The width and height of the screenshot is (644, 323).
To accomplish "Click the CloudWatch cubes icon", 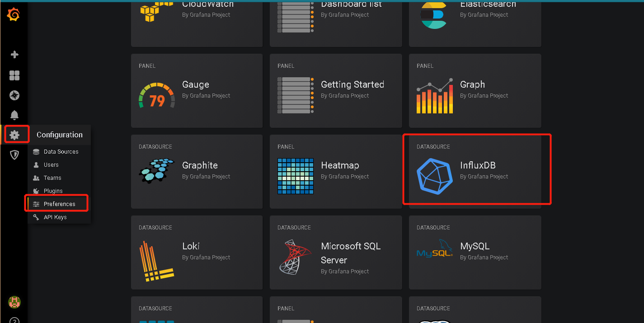I will pyautogui.click(x=157, y=11).
